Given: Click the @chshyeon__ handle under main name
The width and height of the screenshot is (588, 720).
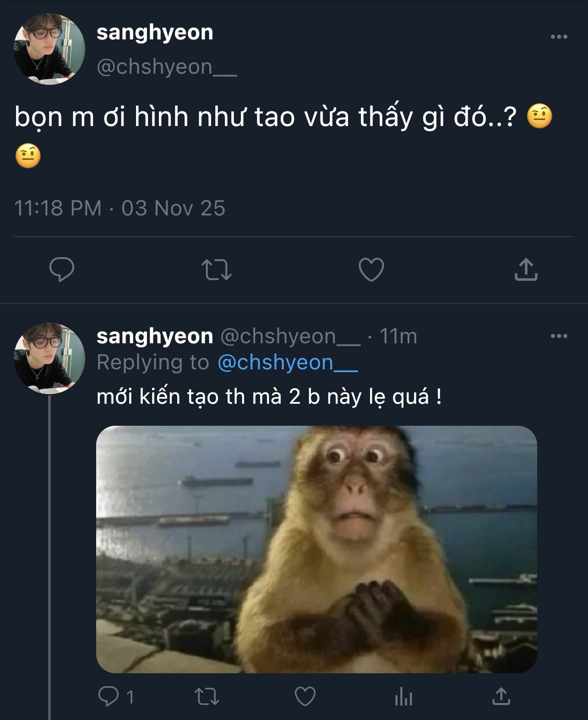Looking at the screenshot, I should (167, 67).
